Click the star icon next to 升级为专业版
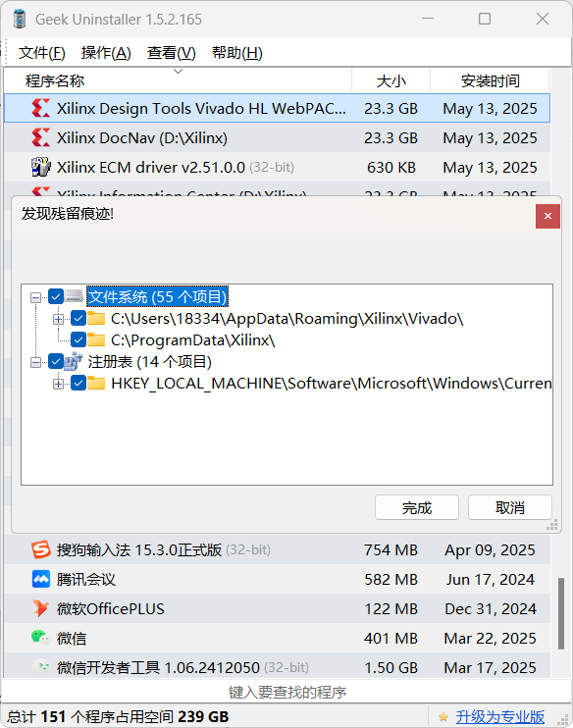573x728 pixels. (443, 717)
